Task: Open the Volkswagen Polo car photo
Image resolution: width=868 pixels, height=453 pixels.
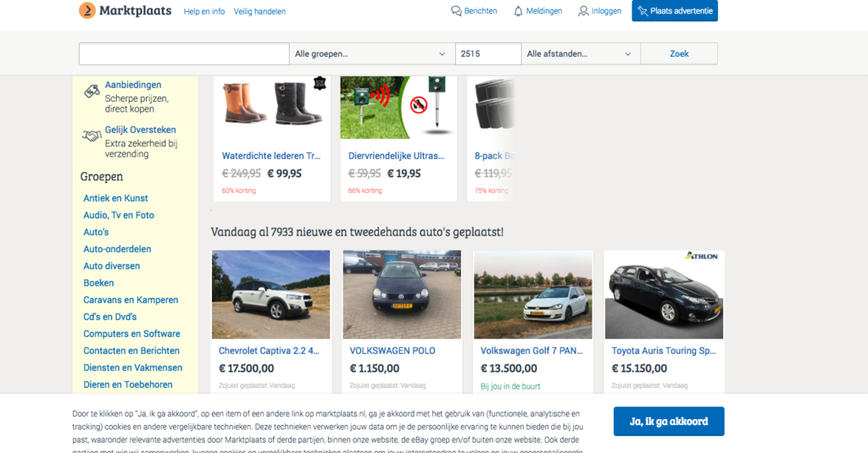Action: tap(402, 295)
